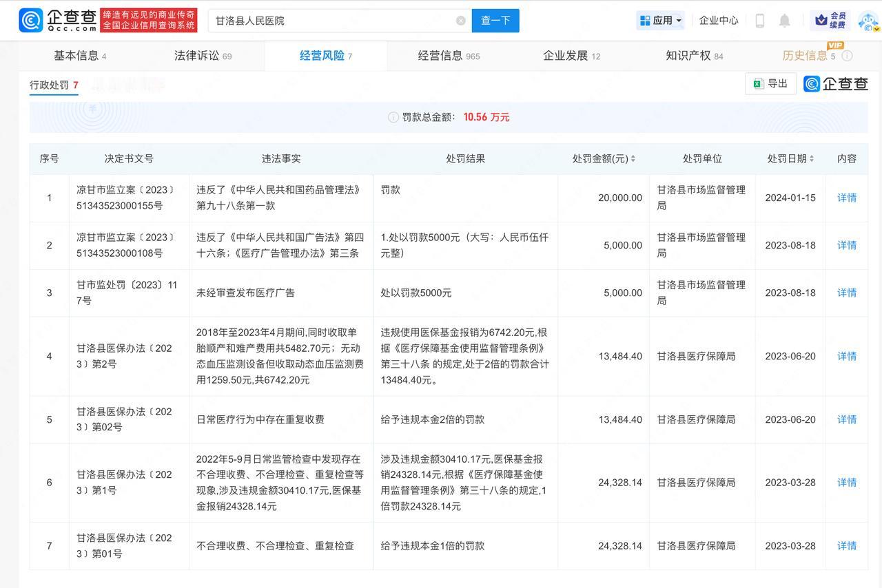Export table with 导出 button
Screen dimensions: 882x588
tap(770, 83)
